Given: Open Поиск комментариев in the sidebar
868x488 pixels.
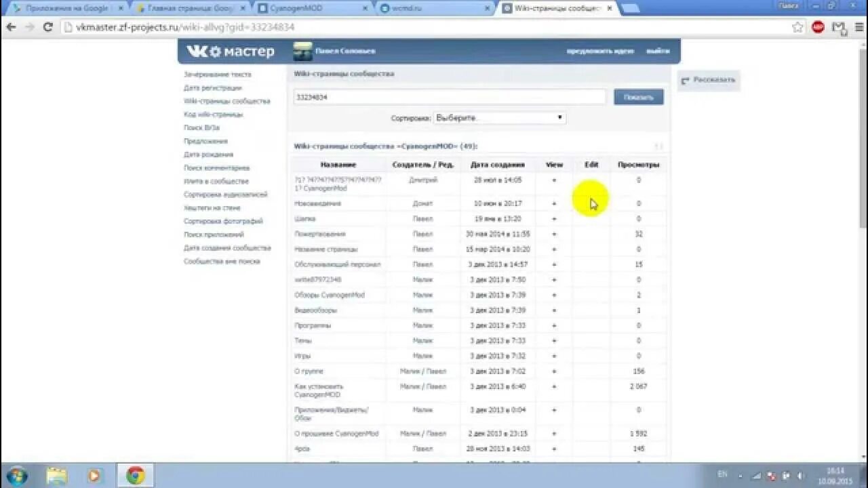Looking at the screenshot, I should pos(216,168).
